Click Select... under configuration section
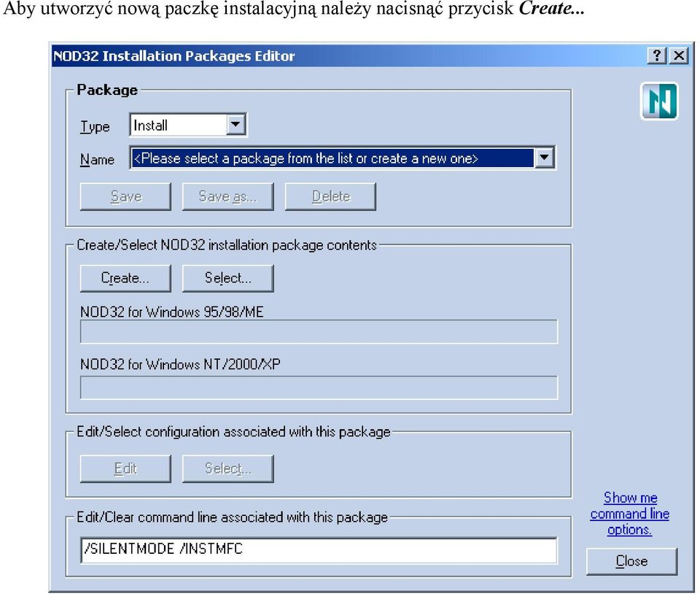700x594 pixels. 227,469
